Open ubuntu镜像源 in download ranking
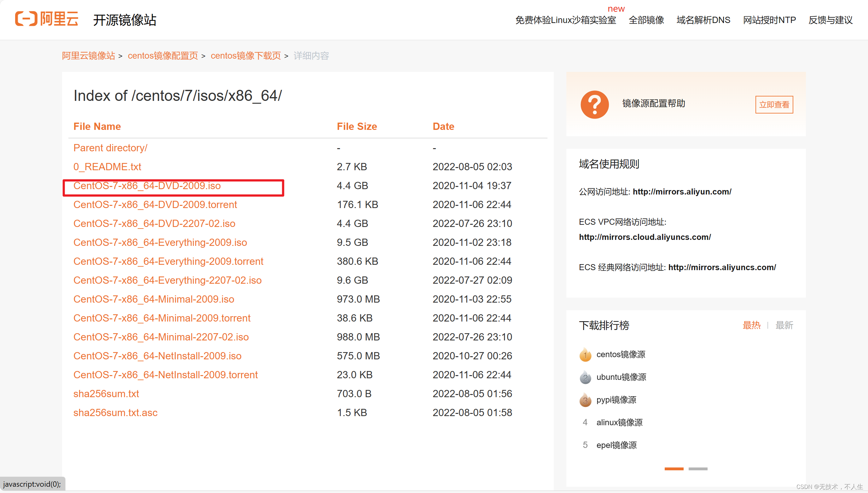Image resolution: width=868 pixels, height=493 pixels. (x=621, y=377)
